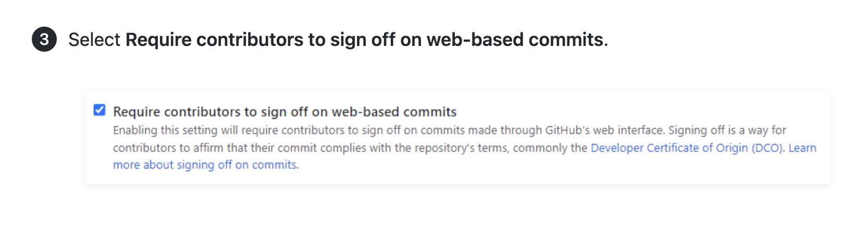
Task: Click the "(DCO)" abbreviation in the link
Action: click(767, 148)
